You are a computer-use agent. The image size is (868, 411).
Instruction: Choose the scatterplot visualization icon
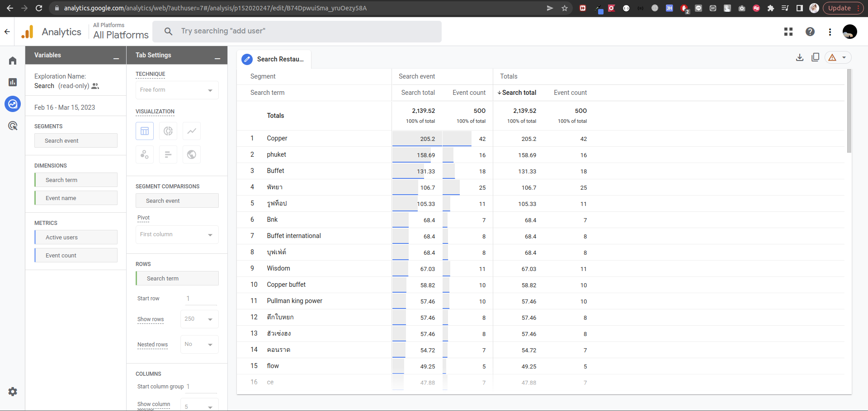click(145, 154)
